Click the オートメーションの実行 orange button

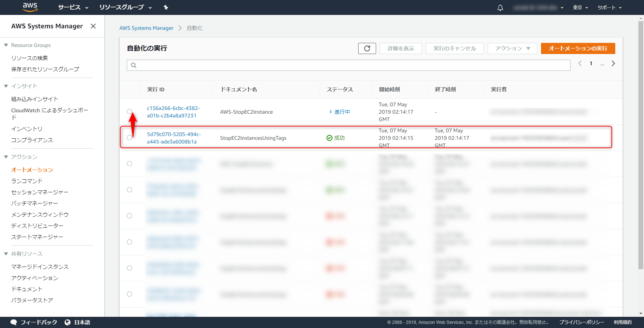pyautogui.click(x=578, y=48)
